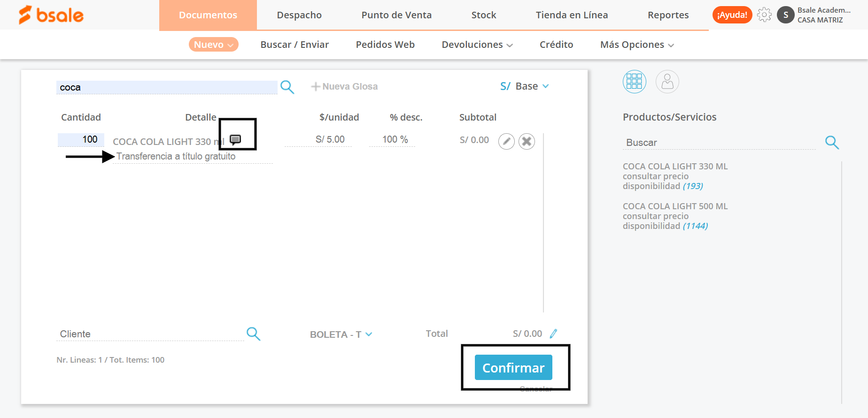868x418 pixels.
Task: Open the S/ Base price list dropdown
Action: coord(524,86)
